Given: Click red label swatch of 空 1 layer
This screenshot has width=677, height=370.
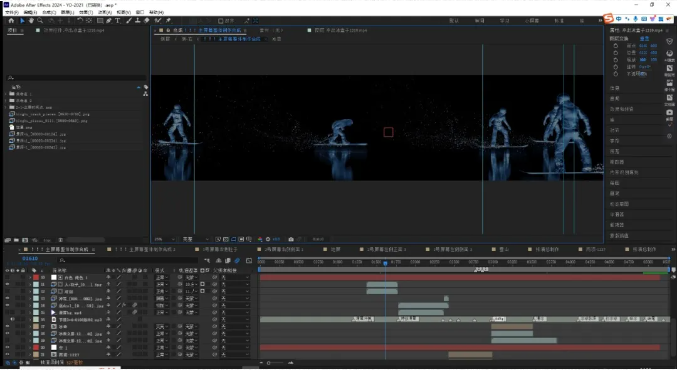Looking at the screenshot, I should (36, 347).
